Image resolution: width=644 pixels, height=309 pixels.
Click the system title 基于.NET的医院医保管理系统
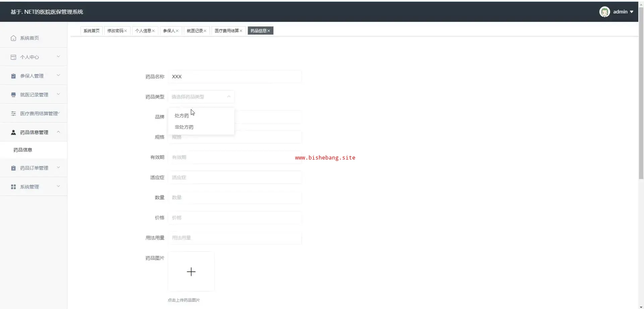47,12
